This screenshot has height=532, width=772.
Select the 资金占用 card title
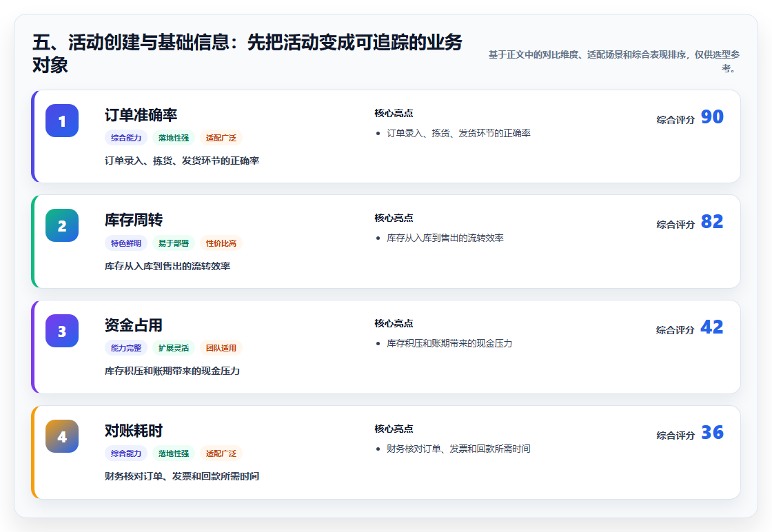click(134, 325)
